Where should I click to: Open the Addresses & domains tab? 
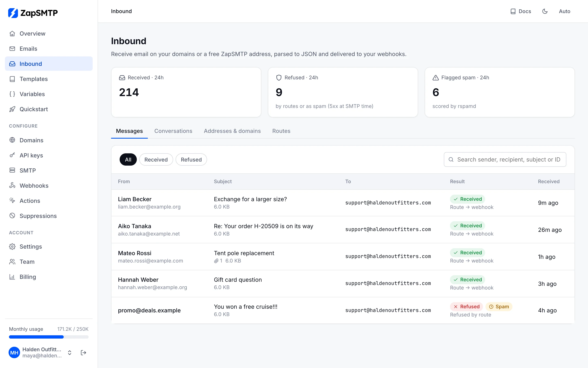pos(232,131)
